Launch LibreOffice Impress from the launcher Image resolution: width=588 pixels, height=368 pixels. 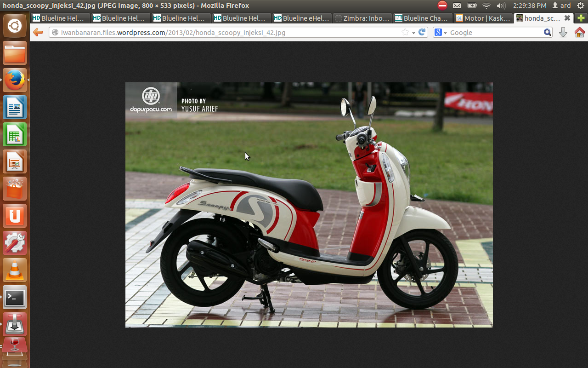pyautogui.click(x=15, y=161)
